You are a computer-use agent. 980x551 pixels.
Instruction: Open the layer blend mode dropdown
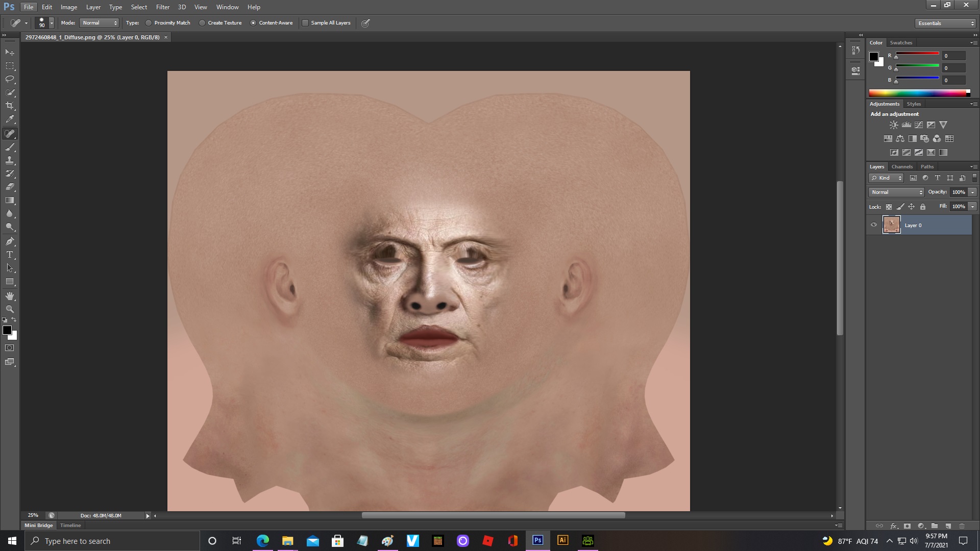click(896, 192)
